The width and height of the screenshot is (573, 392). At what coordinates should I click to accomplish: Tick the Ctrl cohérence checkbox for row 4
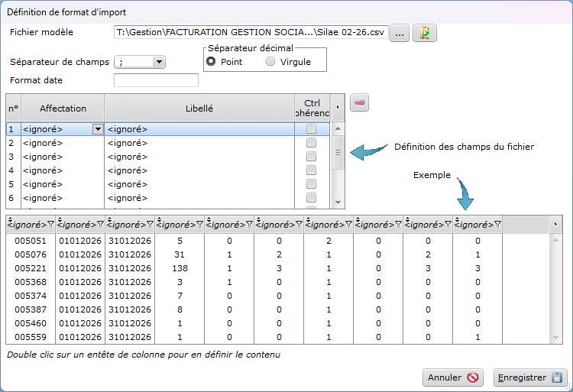(312, 170)
